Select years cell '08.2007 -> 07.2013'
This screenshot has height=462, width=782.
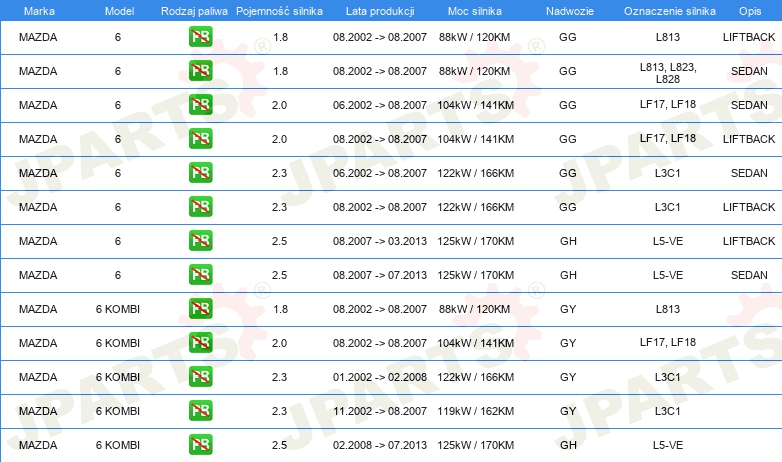(380, 275)
